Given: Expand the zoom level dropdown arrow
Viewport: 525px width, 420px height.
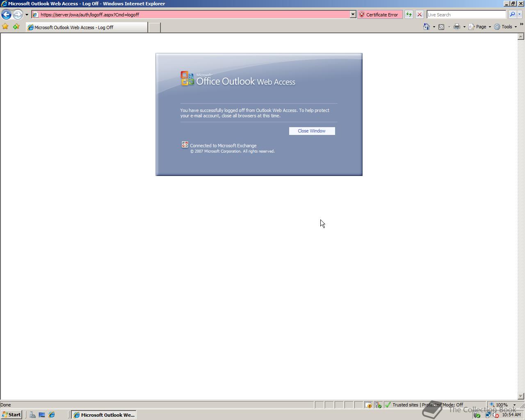Looking at the screenshot, I should point(514,405).
